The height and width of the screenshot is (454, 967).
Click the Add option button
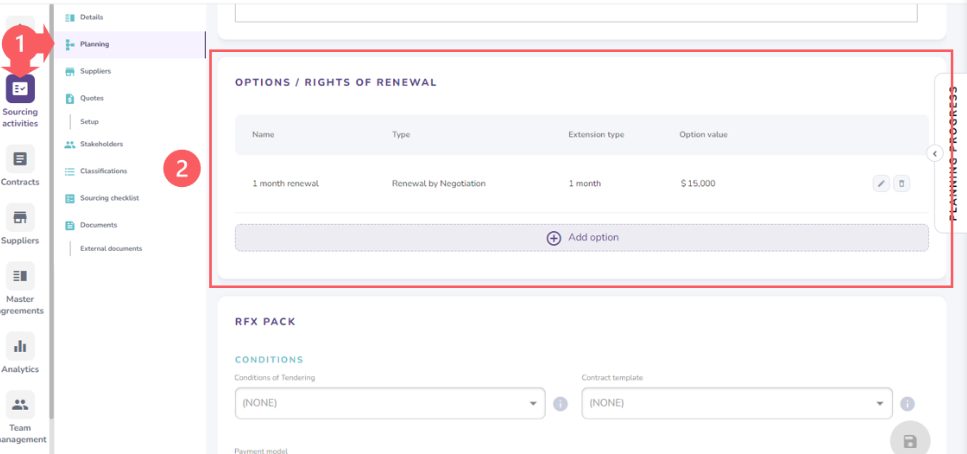coord(582,238)
